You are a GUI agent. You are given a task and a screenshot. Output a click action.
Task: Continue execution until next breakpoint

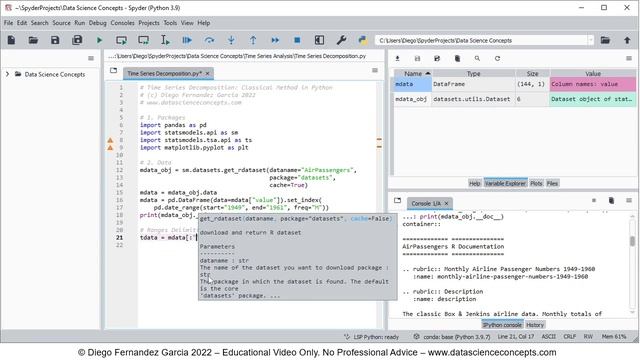275,40
